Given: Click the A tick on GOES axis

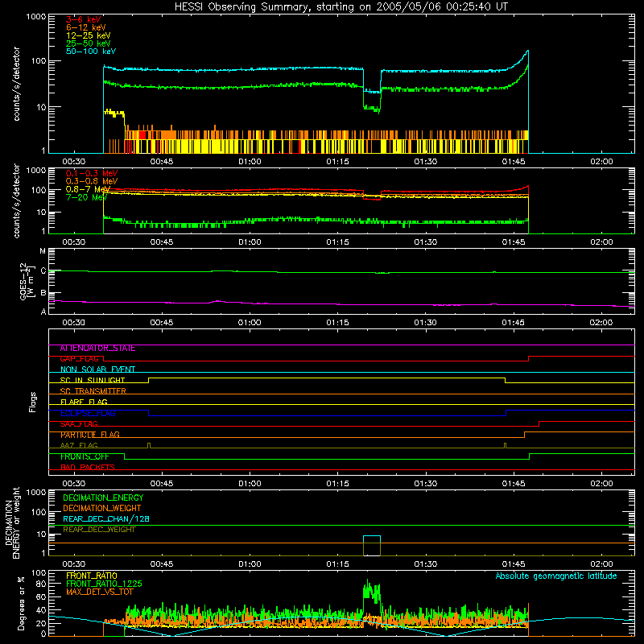Looking at the screenshot, I should pos(43,312).
